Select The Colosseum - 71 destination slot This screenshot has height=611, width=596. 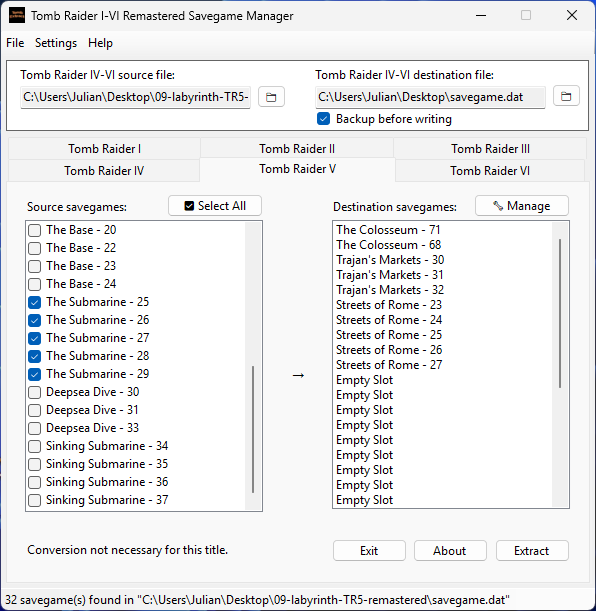pos(388,230)
